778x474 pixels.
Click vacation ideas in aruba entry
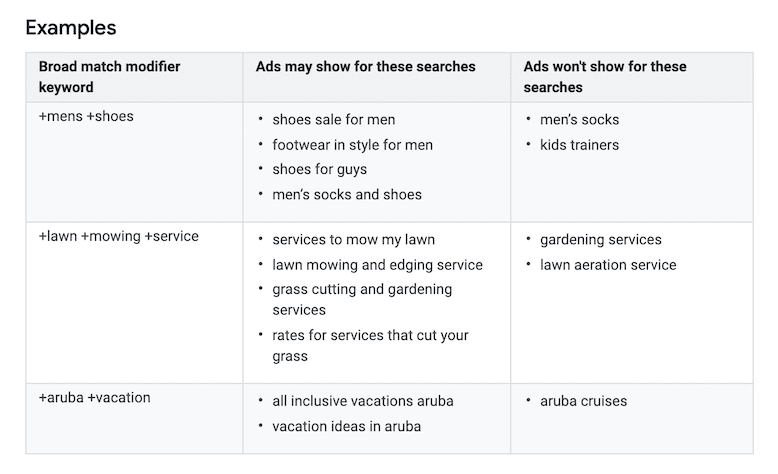tap(346, 426)
